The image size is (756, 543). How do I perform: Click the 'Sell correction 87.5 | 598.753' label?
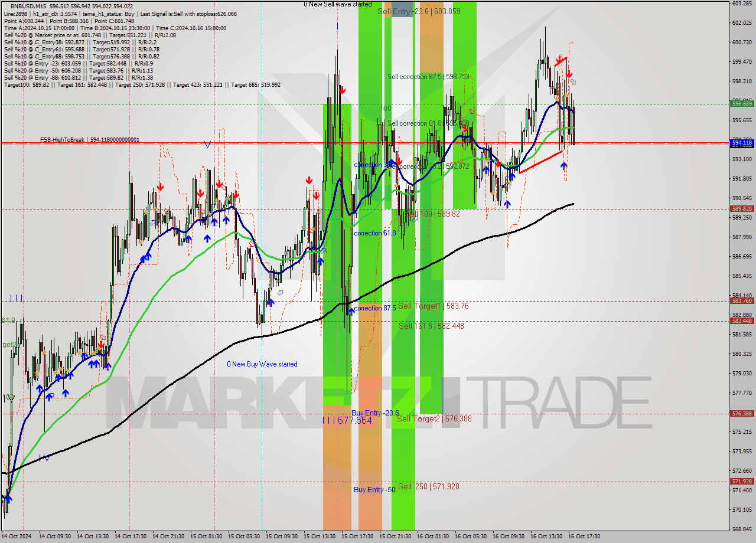(x=428, y=77)
